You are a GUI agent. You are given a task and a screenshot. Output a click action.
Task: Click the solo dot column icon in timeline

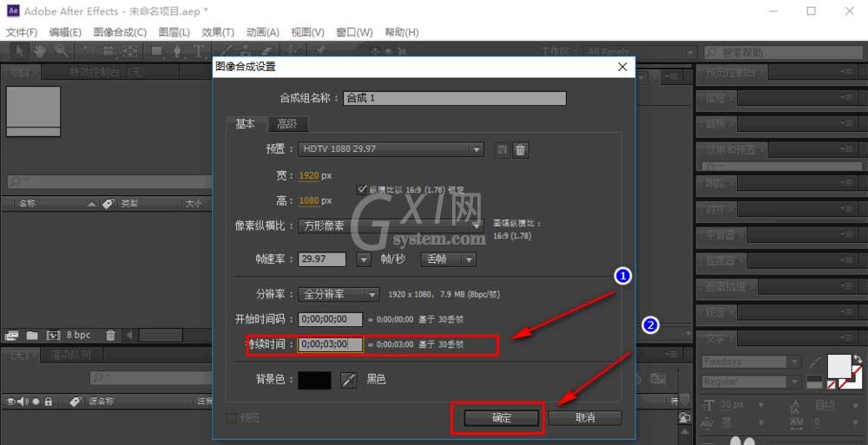tap(36, 402)
